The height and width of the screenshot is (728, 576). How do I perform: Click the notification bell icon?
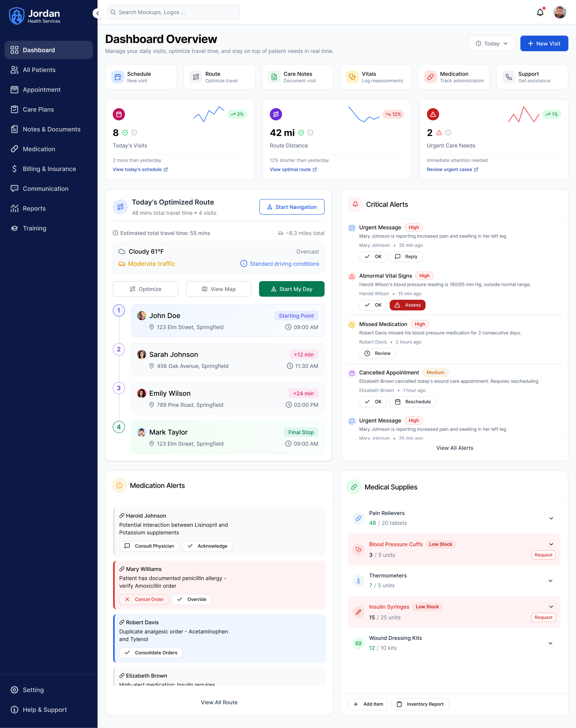(540, 12)
